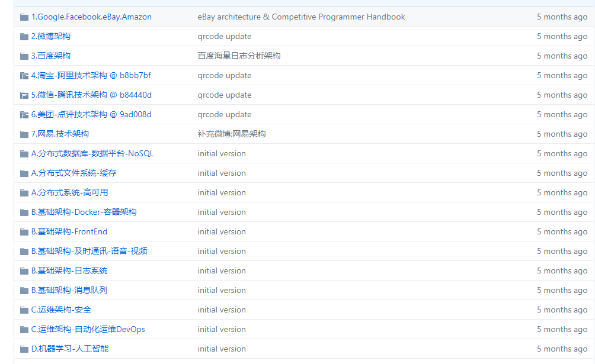Open the C.运维架构-安全 folder
595x364 pixels.
(x=62, y=310)
